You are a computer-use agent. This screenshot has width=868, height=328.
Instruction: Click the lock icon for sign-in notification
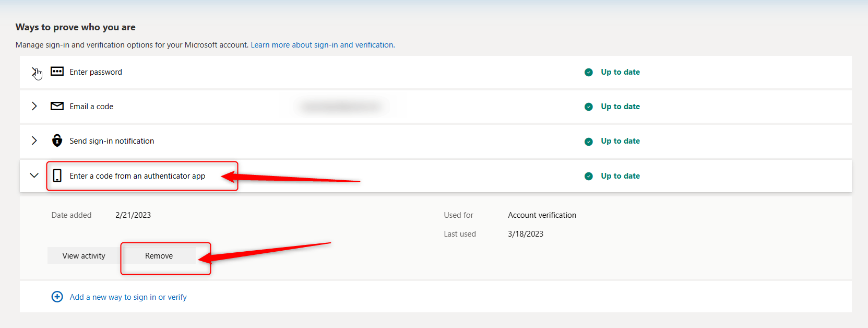click(57, 140)
